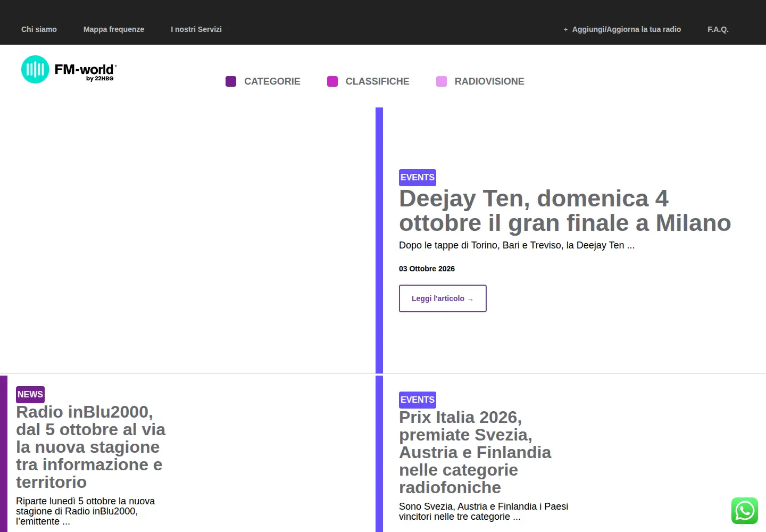This screenshot has height=532, width=766.
Task: Open the F.A.Q. page
Action: 718,29
